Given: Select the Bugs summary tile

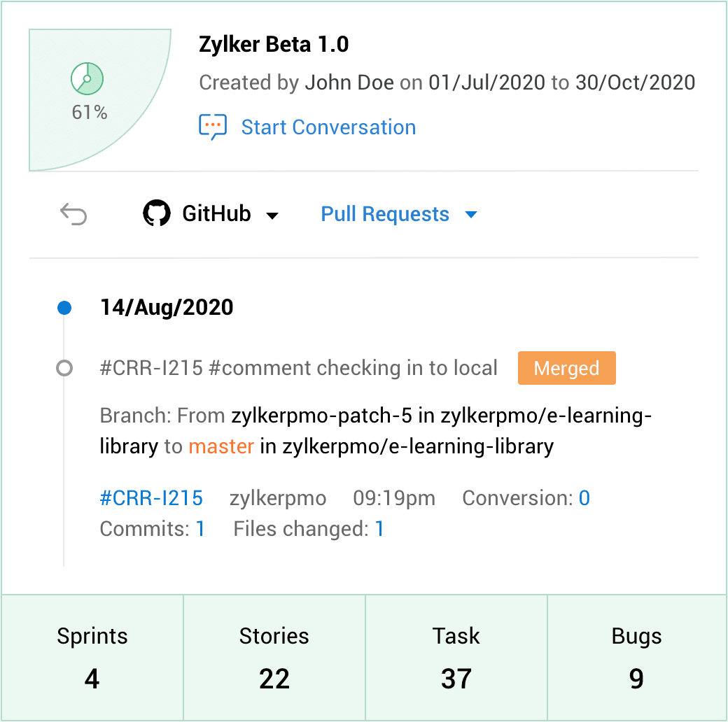Looking at the screenshot, I should (x=636, y=657).
